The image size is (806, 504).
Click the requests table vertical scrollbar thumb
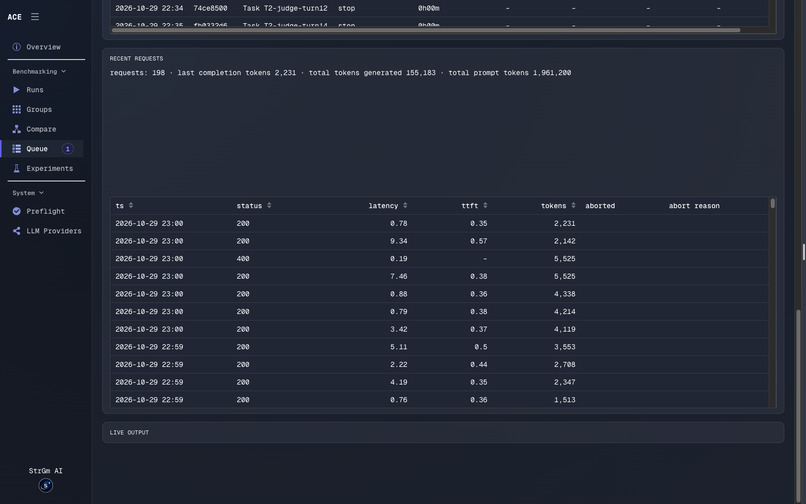(772, 203)
